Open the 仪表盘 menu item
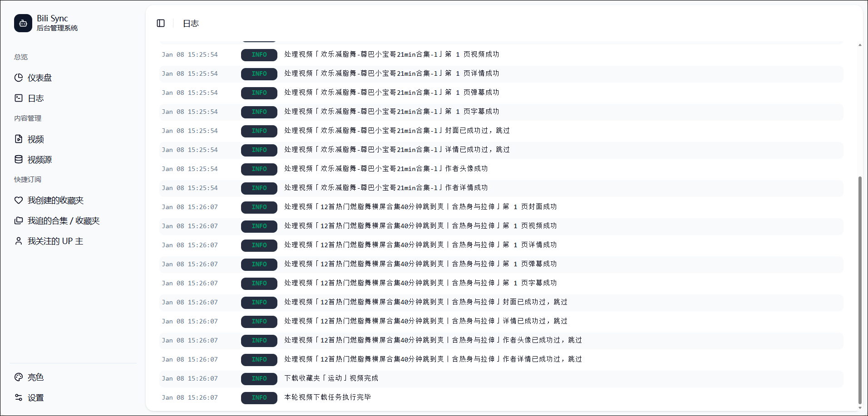Screen dimensions: 868x416 click(39, 78)
